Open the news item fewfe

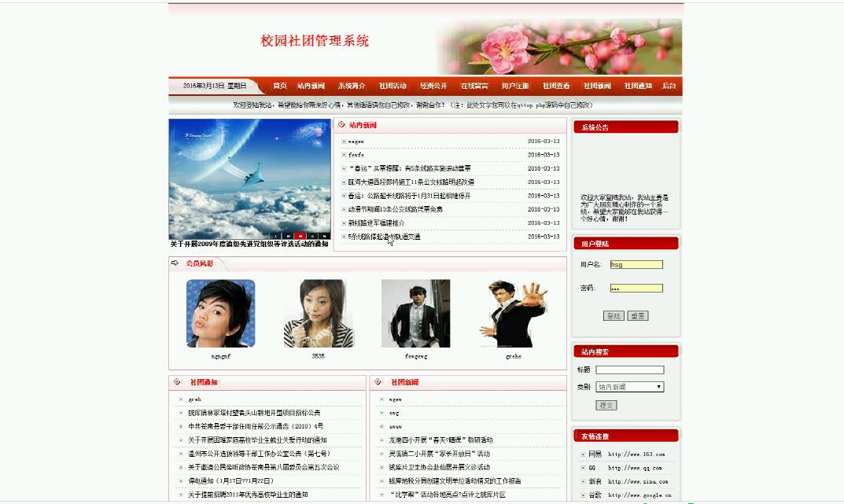356,155
